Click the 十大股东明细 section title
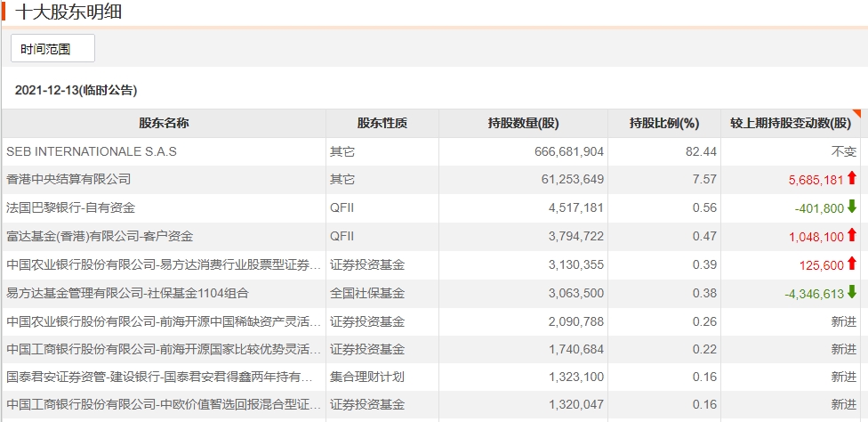The width and height of the screenshot is (868, 422). click(68, 12)
